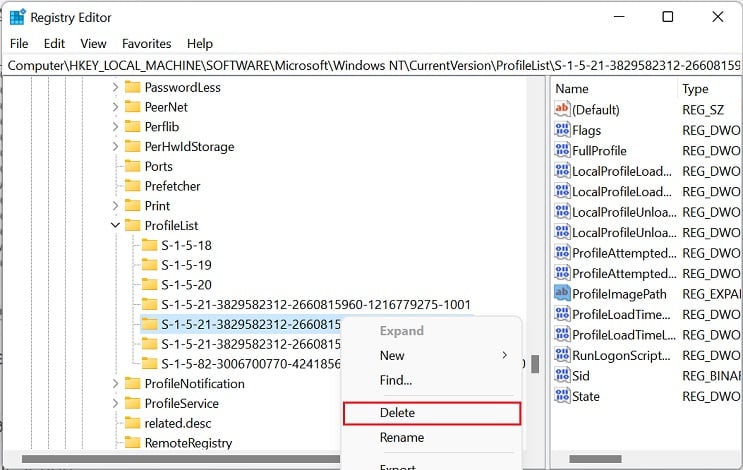Image resolution: width=743 pixels, height=470 pixels.
Task: Maximize the Registry Editor window
Action: click(668, 17)
